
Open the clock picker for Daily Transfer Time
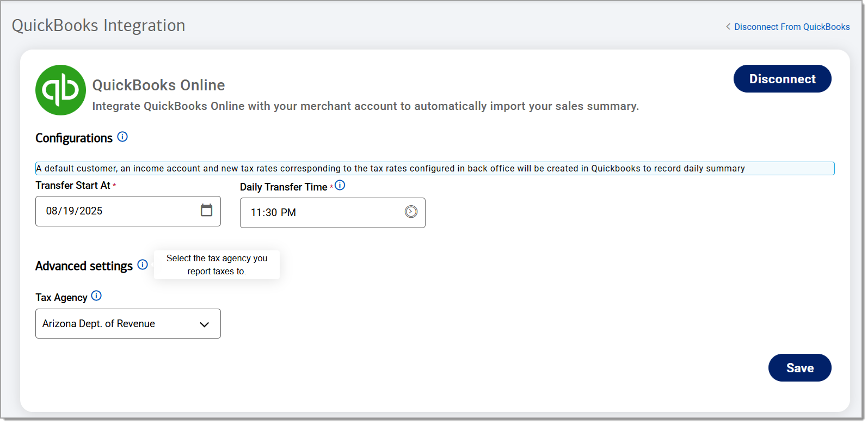coord(411,212)
